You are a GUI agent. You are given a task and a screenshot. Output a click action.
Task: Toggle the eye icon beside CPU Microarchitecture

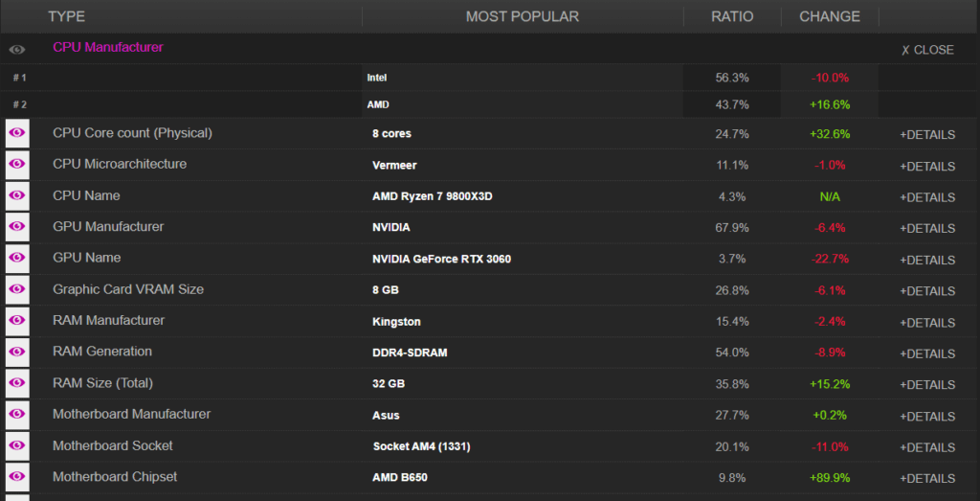tap(17, 165)
